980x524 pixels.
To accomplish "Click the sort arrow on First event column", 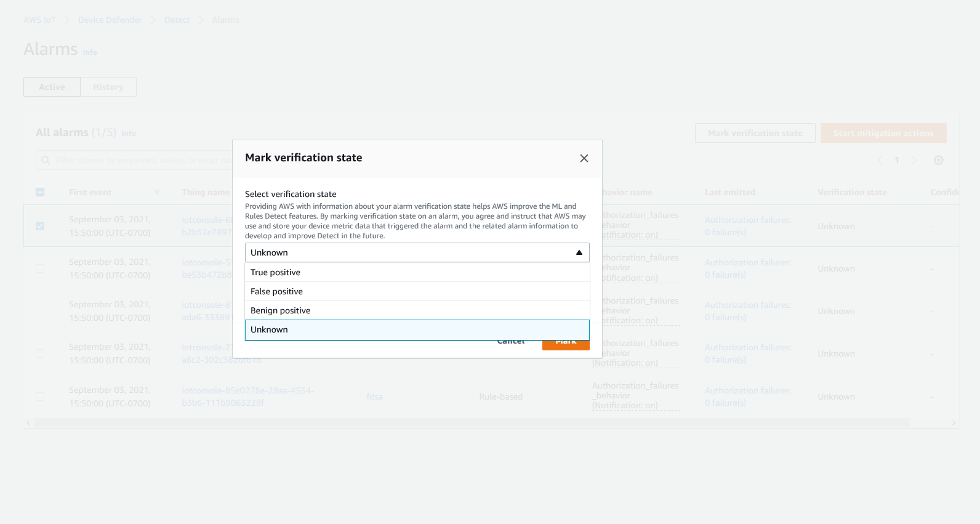I will point(157,191).
